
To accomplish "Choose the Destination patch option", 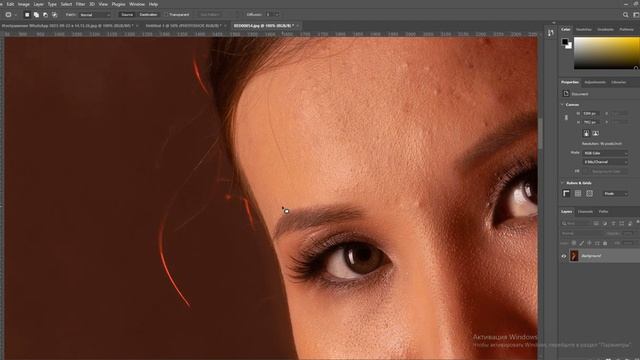I will pos(148,15).
